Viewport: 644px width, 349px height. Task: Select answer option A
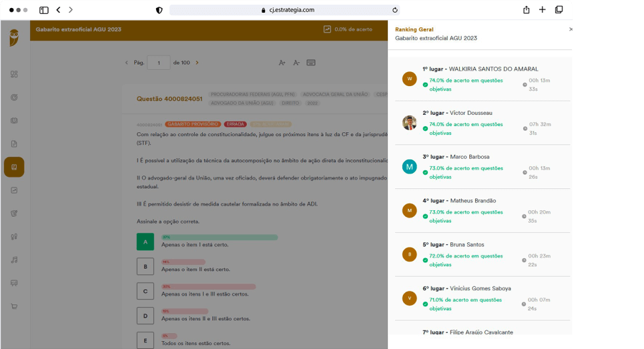click(145, 242)
